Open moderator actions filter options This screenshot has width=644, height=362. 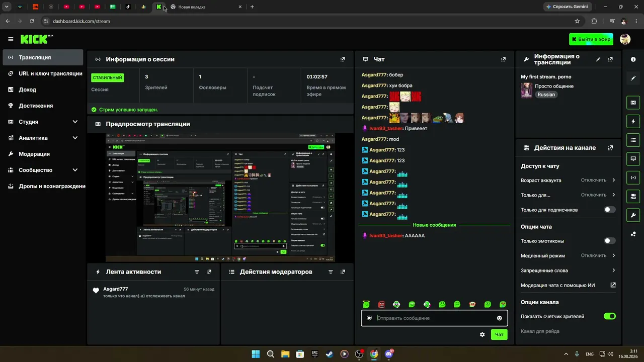tap(331, 272)
